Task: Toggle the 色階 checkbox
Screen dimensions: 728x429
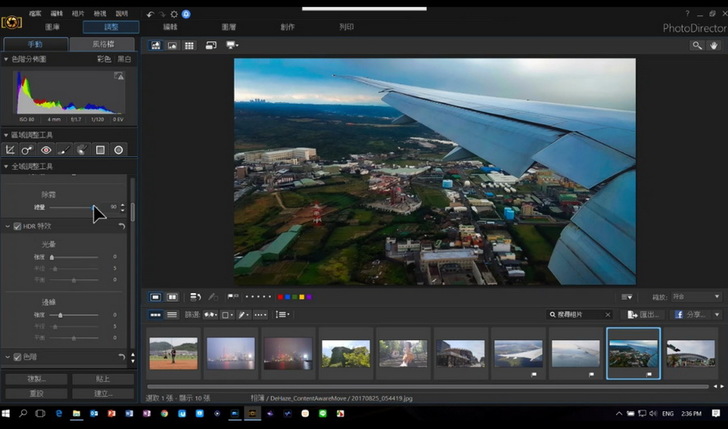Action: (18, 357)
